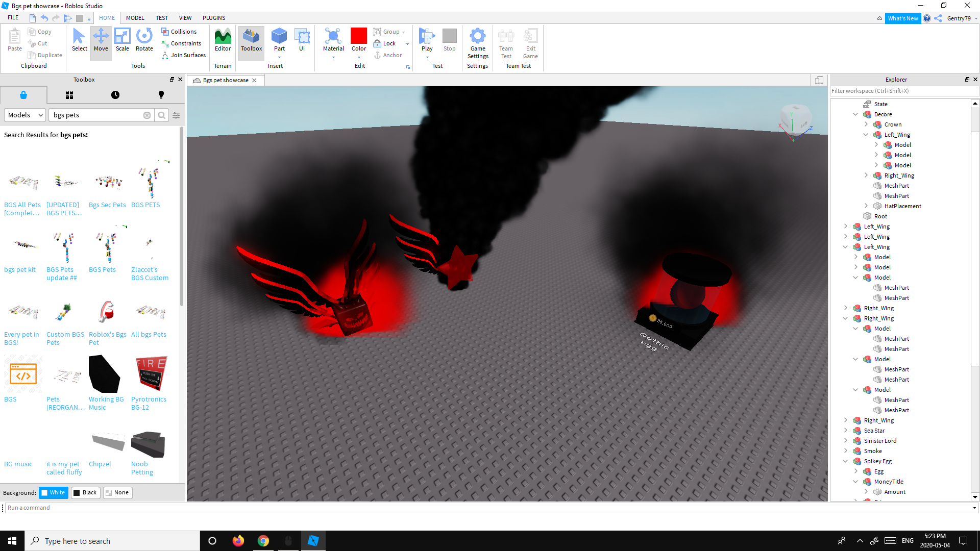Open the Toolbox recent clock tab
This screenshot has width=980, height=551.
(115, 95)
